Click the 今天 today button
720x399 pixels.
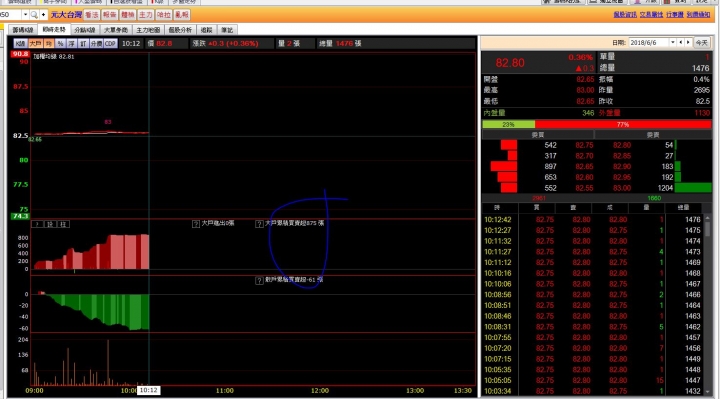click(x=701, y=42)
